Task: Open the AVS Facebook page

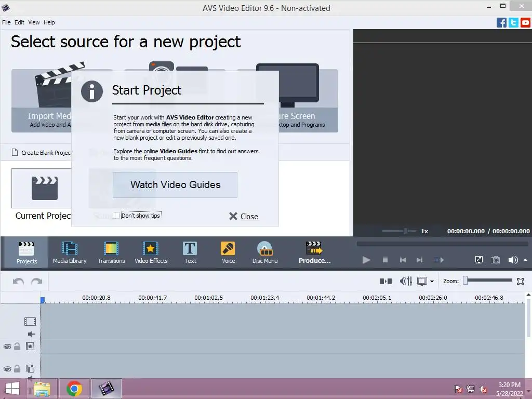Action: point(501,23)
